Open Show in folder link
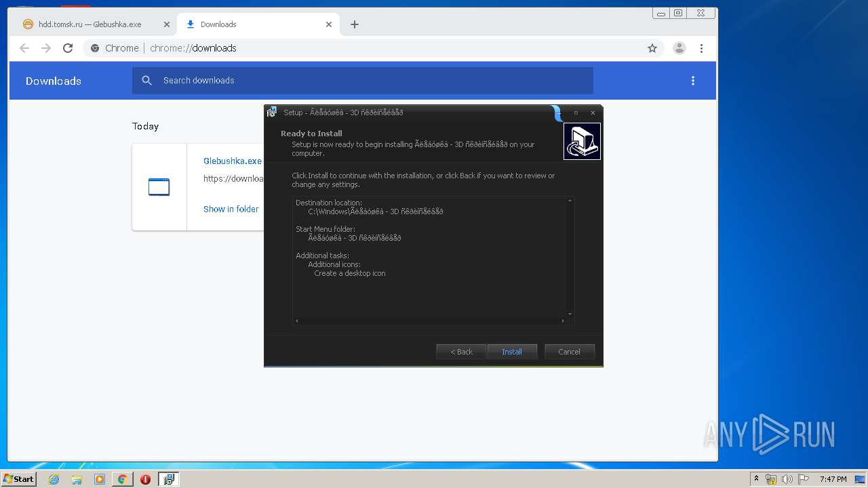Viewport: 868px width, 488px height. 231,209
